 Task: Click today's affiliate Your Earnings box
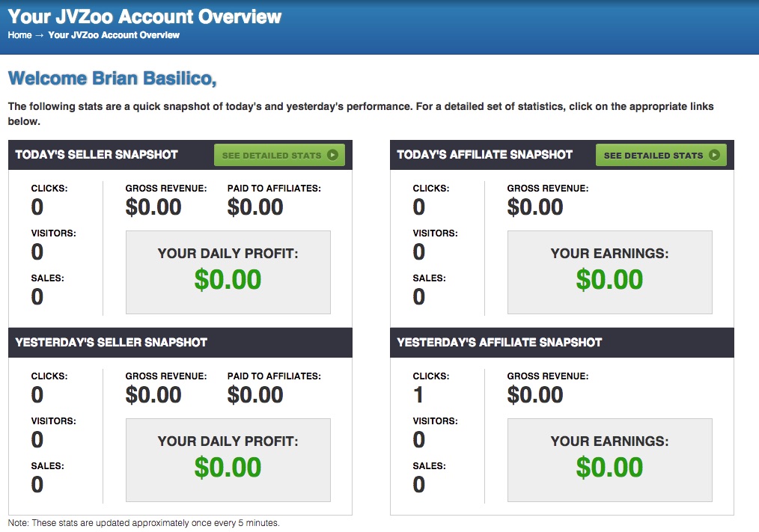coord(610,272)
